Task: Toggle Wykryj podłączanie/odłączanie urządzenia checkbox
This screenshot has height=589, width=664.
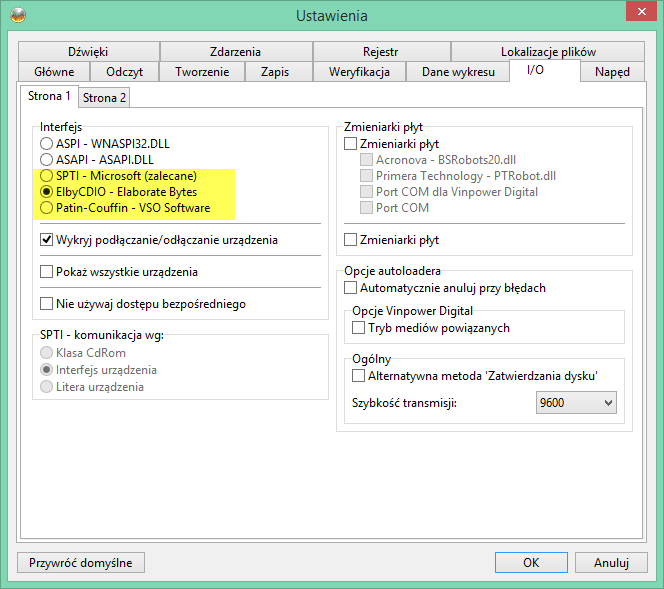Action: click(x=159, y=240)
